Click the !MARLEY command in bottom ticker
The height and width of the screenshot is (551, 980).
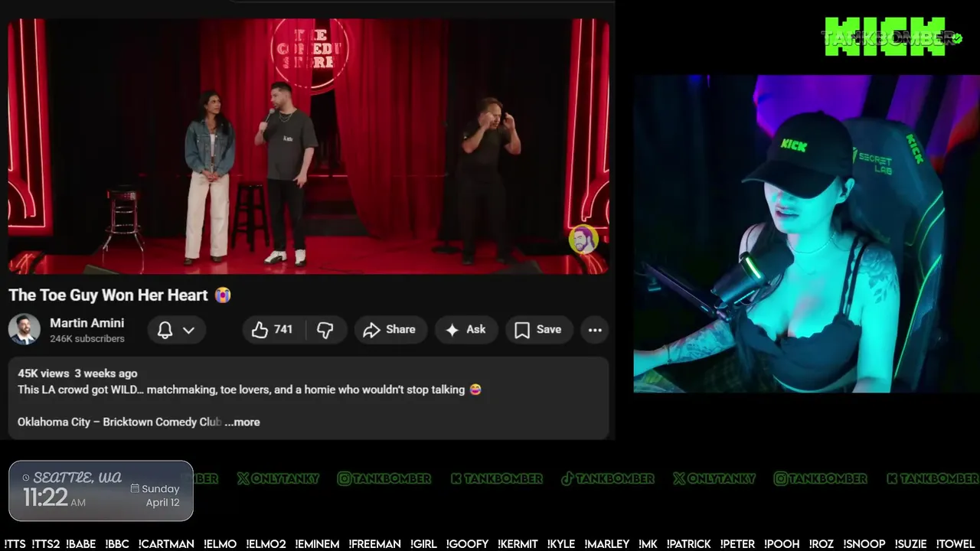coord(606,544)
